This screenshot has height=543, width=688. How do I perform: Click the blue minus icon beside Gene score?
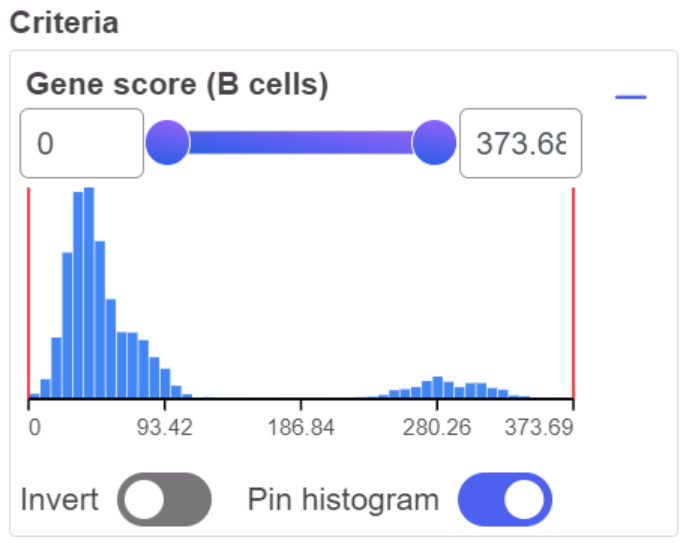coord(631,97)
